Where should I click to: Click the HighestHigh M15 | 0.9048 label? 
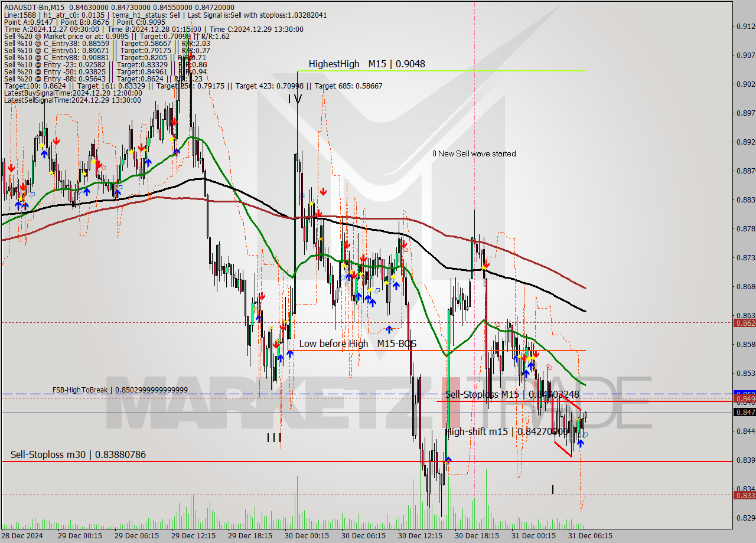(x=367, y=64)
